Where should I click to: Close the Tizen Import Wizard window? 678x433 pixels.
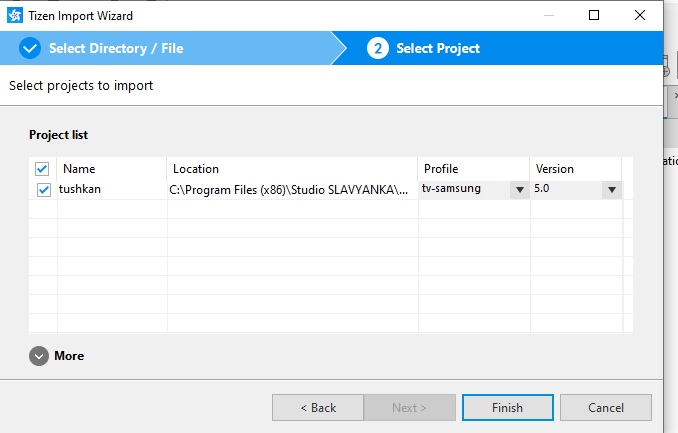[x=640, y=15]
